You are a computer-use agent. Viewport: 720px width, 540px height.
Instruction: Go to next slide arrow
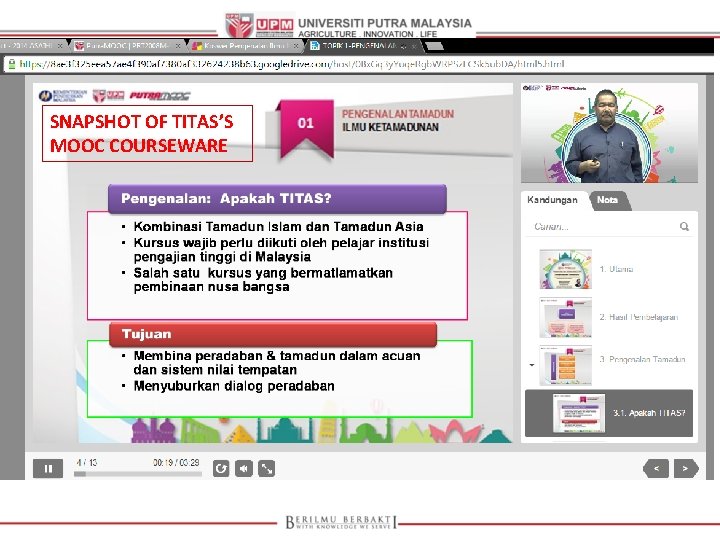686,468
